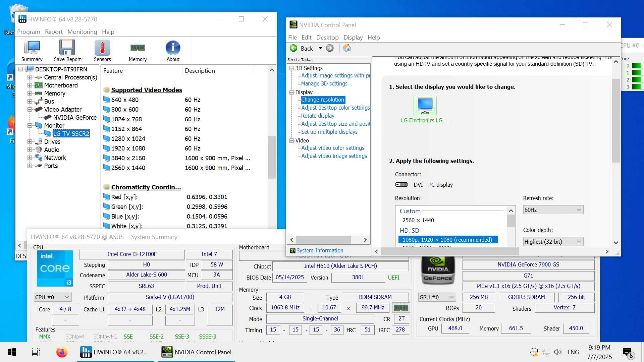
Task: Collapse the 3D Settings tree section
Action: (x=291, y=68)
